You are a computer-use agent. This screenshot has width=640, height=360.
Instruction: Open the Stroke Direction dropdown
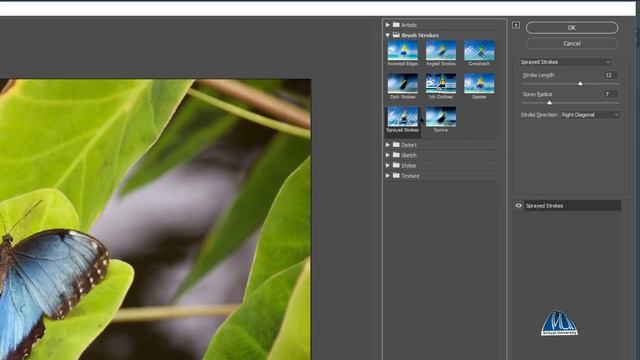click(590, 115)
